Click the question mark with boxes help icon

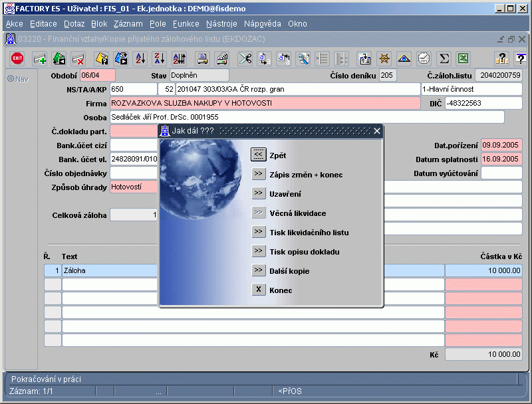[x=501, y=58]
